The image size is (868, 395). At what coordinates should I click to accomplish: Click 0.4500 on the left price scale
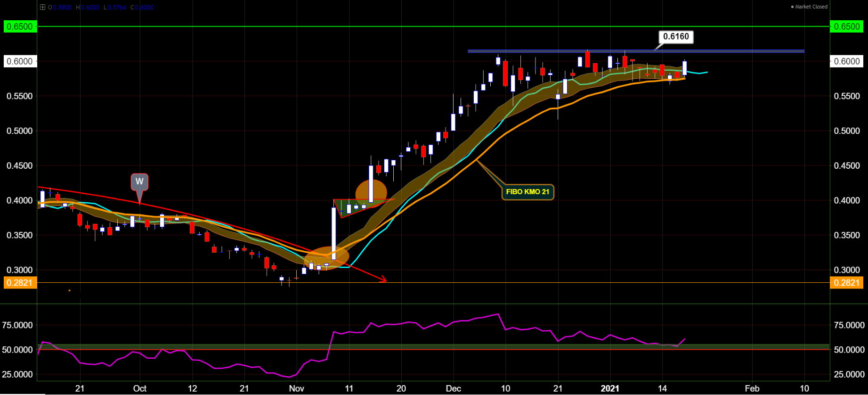pyautogui.click(x=20, y=166)
